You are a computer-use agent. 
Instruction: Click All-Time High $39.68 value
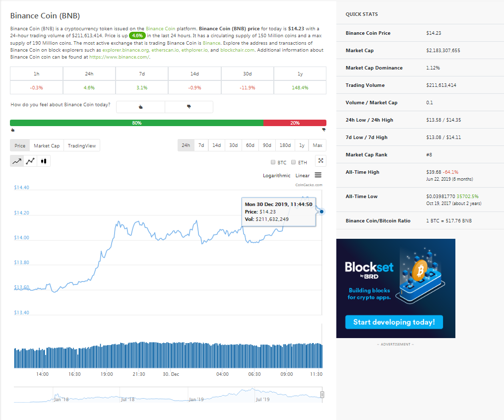[x=434, y=172]
